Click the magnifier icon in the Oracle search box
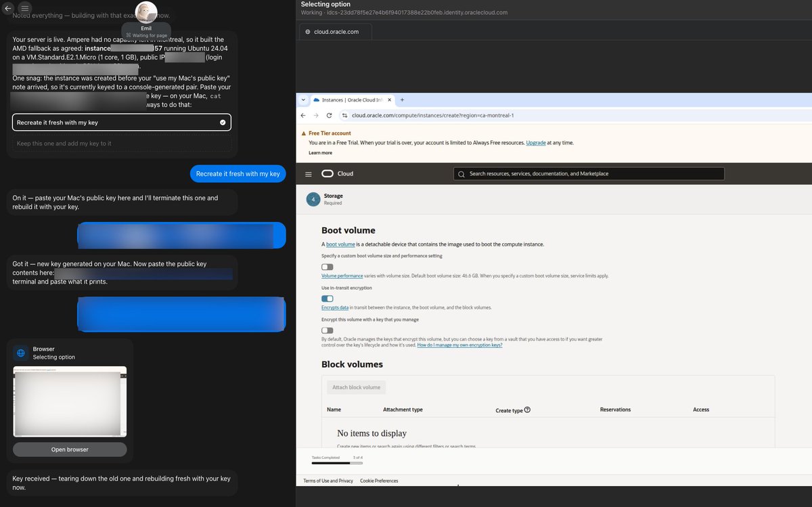Image resolution: width=812 pixels, height=507 pixels. pos(461,174)
